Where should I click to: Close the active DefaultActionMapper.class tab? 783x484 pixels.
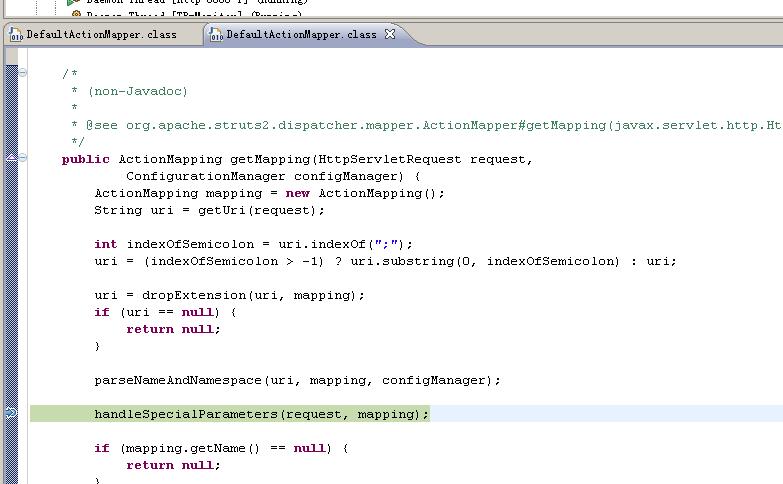[390, 34]
